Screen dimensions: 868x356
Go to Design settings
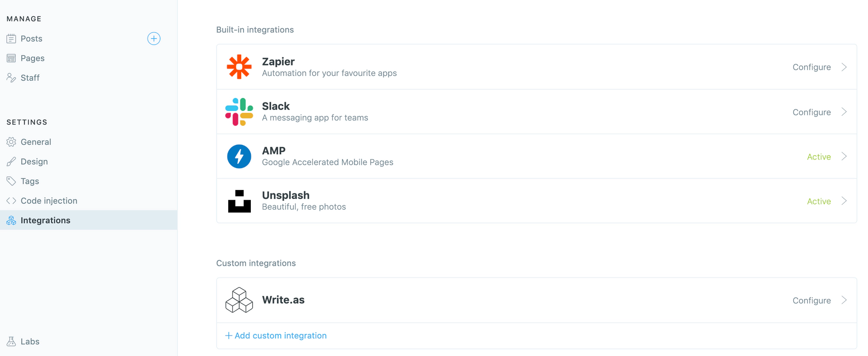34,162
